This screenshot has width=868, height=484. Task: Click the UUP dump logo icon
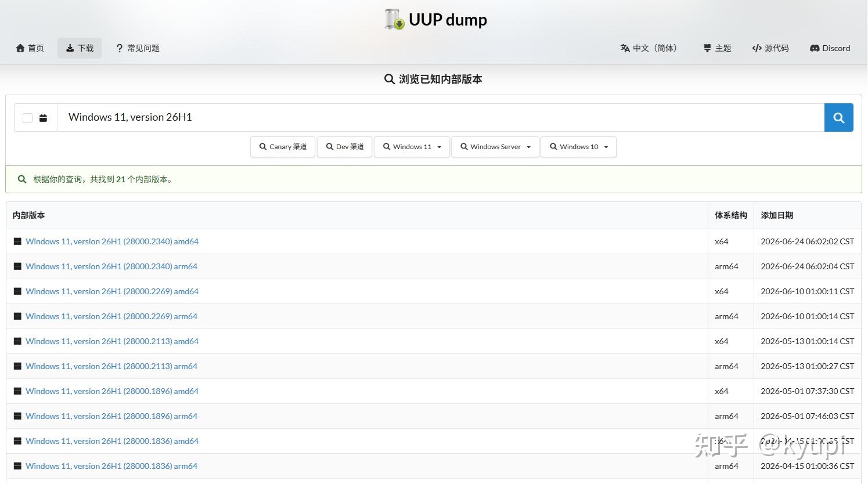[x=394, y=19]
